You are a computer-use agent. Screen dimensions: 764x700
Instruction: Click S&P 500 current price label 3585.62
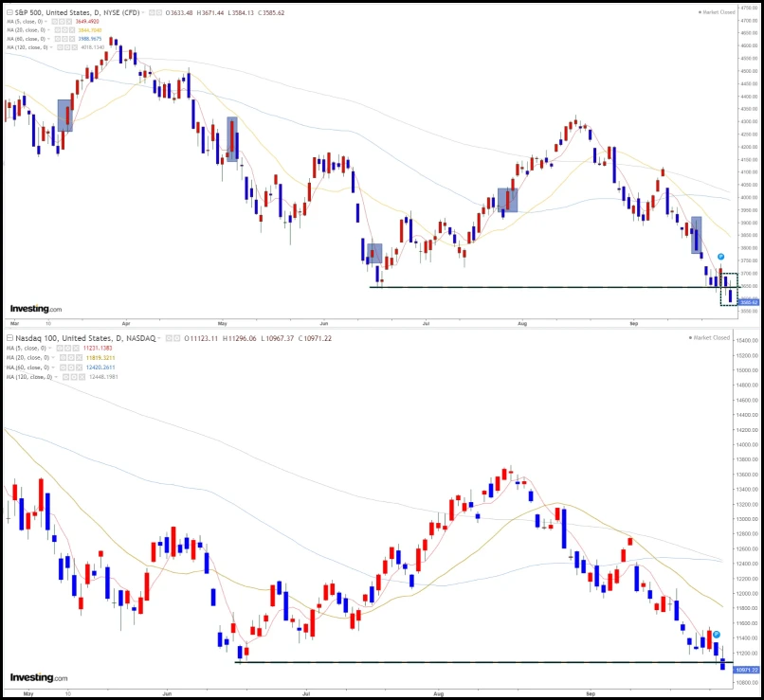pos(749,302)
